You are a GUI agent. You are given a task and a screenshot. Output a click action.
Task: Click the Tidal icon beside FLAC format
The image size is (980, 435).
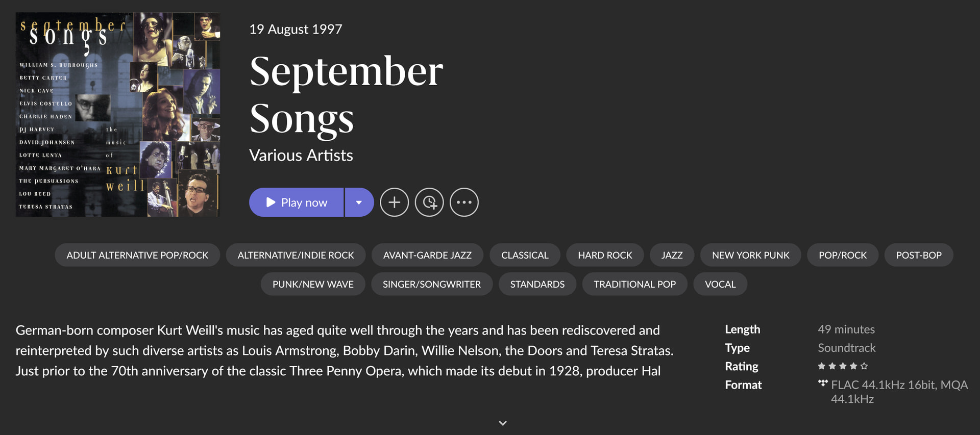[x=823, y=383]
